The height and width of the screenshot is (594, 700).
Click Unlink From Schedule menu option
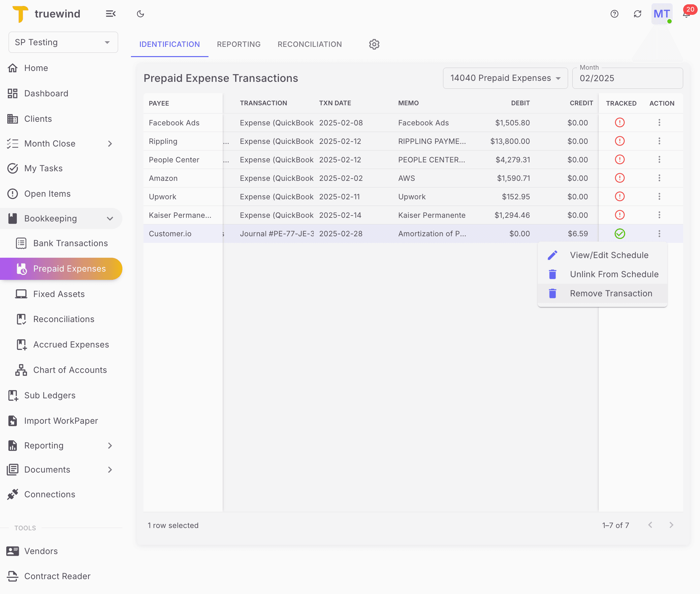click(x=614, y=274)
